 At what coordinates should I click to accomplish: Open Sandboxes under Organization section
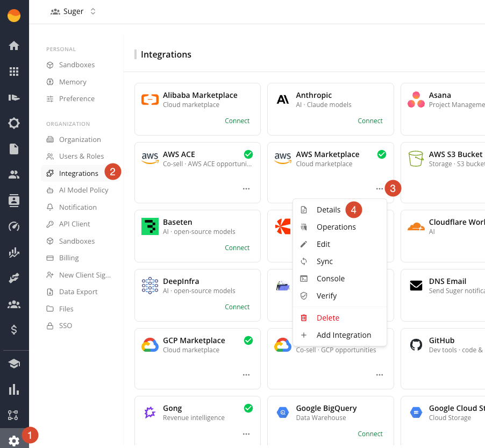pyautogui.click(x=81, y=241)
